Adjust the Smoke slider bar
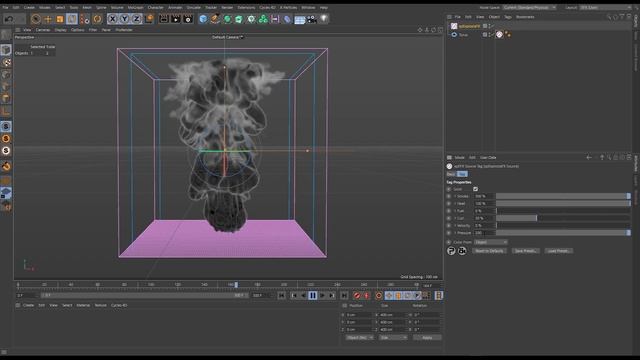This screenshot has height=360, width=640. point(562,196)
